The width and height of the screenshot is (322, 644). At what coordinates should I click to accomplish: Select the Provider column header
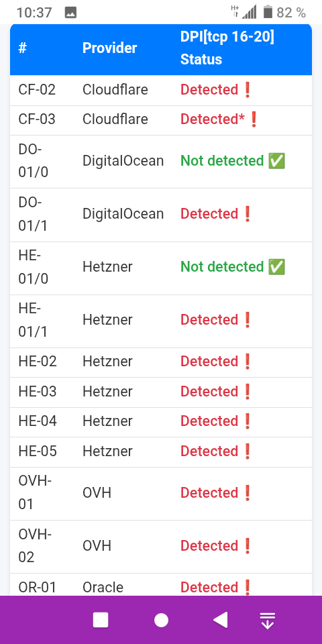109,48
